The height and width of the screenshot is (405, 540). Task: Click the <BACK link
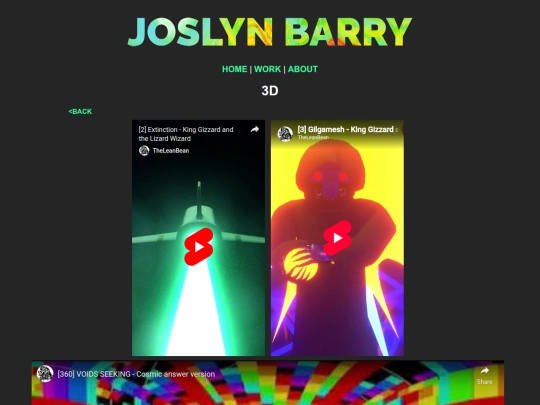pos(80,112)
